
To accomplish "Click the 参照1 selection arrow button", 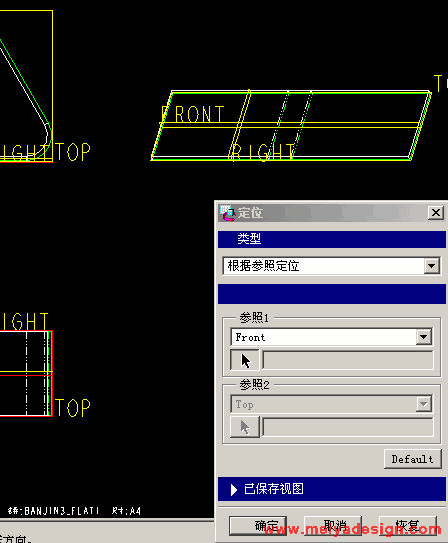I will 245,360.
